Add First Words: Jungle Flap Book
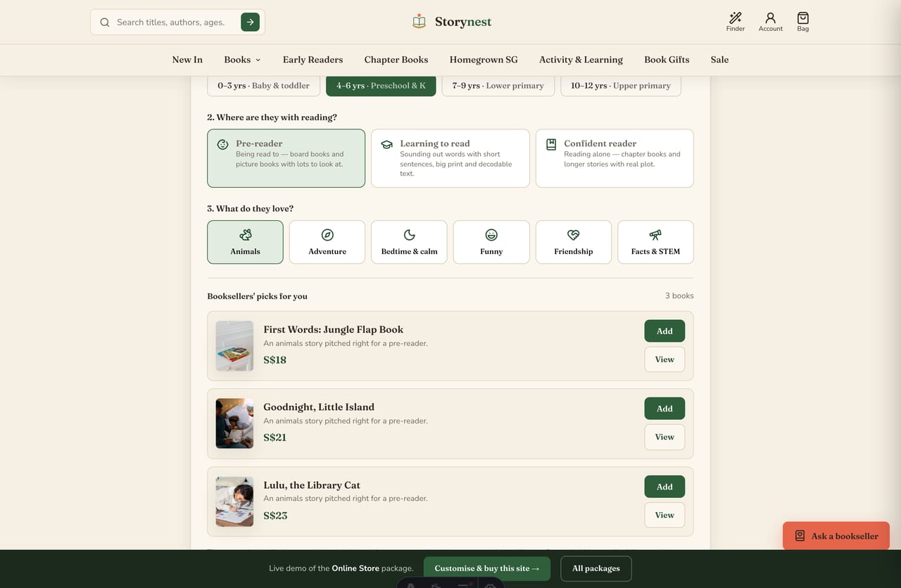Viewport: 901px width, 588px height. (664, 331)
